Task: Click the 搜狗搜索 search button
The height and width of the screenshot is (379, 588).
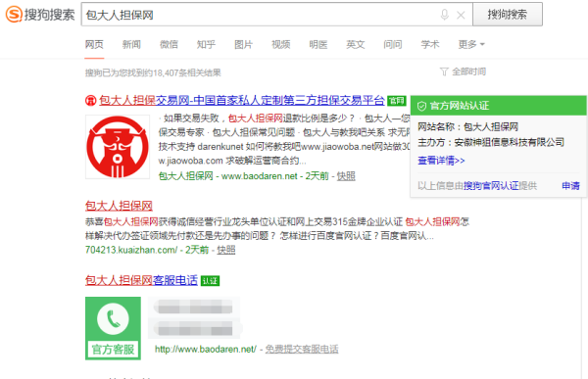Action: 508,15
